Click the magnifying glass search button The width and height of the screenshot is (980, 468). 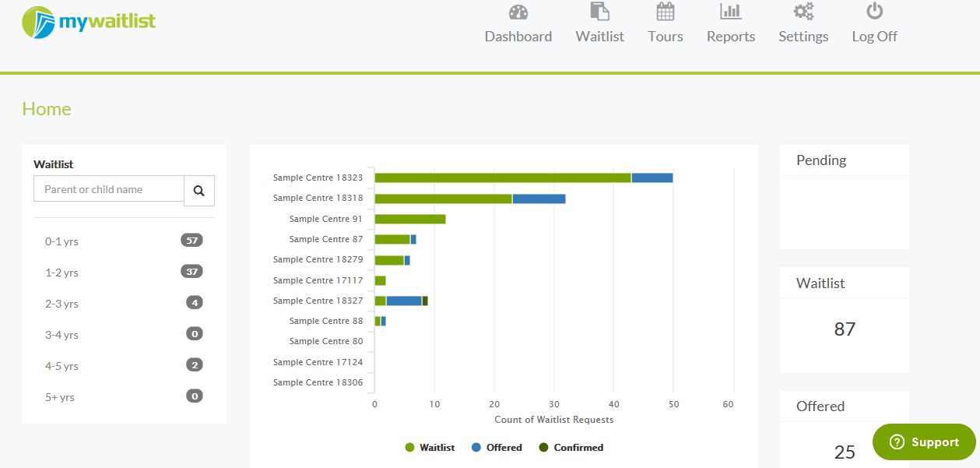click(x=198, y=190)
